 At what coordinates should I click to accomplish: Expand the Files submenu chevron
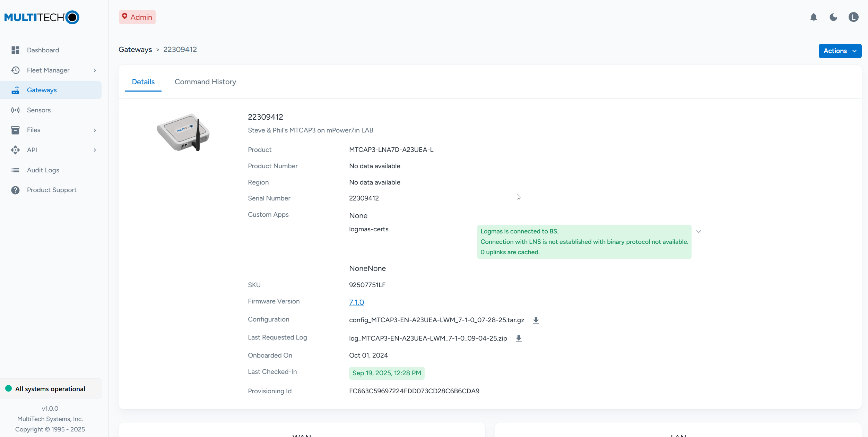tap(95, 130)
